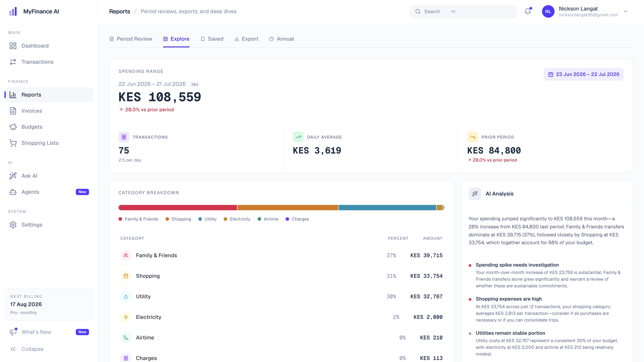Click the Utility legend entry

pyautogui.click(x=207, y=219)
